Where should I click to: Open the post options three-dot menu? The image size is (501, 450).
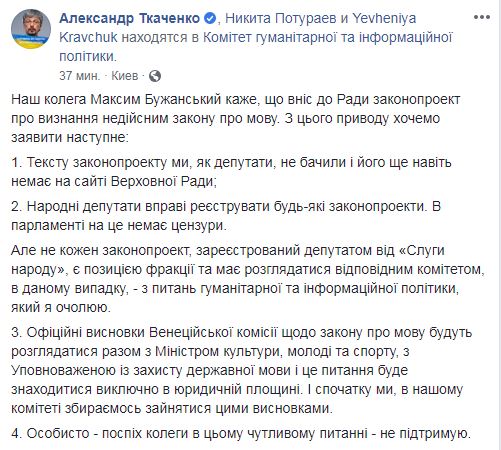(x=482, y=17)
